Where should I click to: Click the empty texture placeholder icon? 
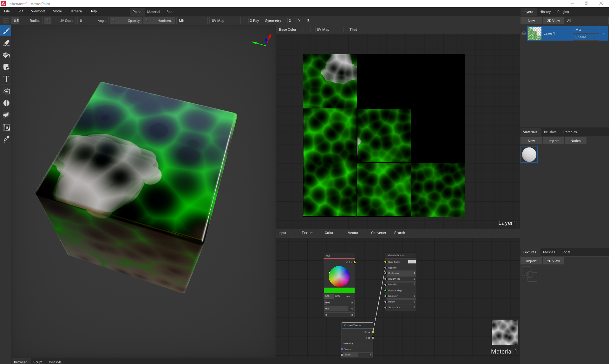click(529, 274)
